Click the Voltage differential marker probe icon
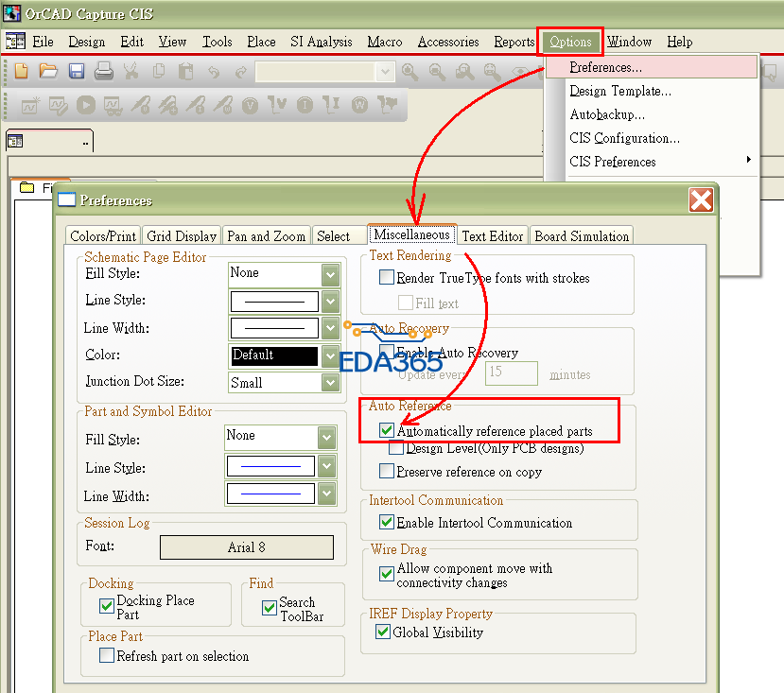784x693 pixels. [x=168, y=106]
